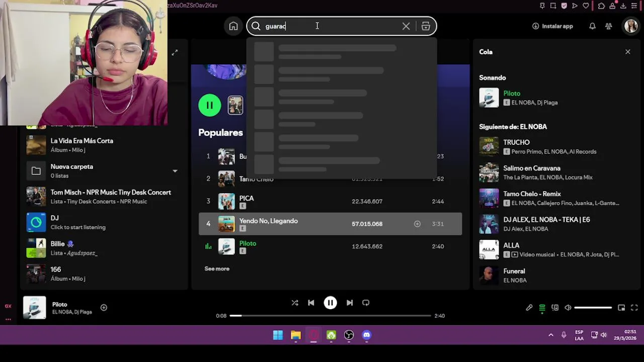Open the miniplayer
644x362 pixels.
(621, 308)
